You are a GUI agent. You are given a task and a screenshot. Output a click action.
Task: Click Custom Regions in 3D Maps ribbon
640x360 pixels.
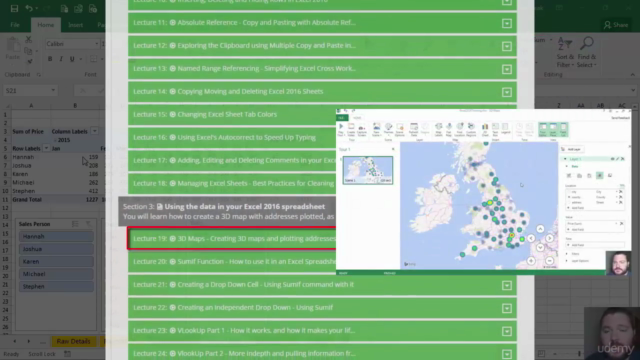(x=471, y=129)
